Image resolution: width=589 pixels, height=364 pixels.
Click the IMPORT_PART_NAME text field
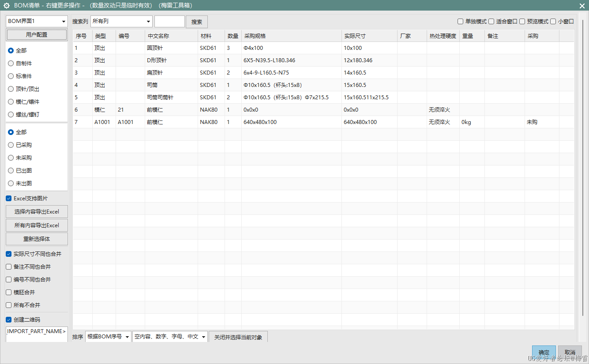click(37, 334)
